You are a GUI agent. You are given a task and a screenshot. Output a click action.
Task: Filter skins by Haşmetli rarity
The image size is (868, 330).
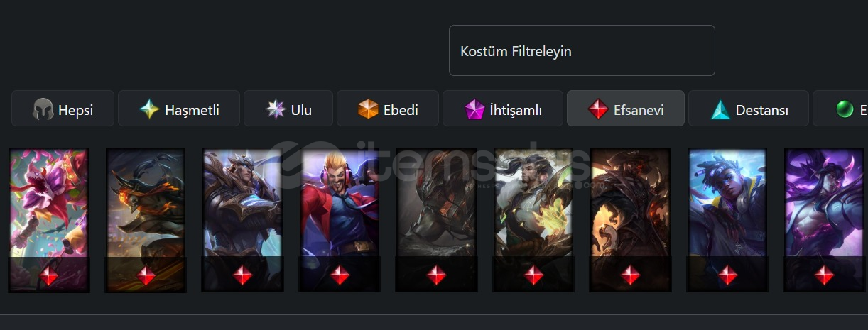click(178, 109)
